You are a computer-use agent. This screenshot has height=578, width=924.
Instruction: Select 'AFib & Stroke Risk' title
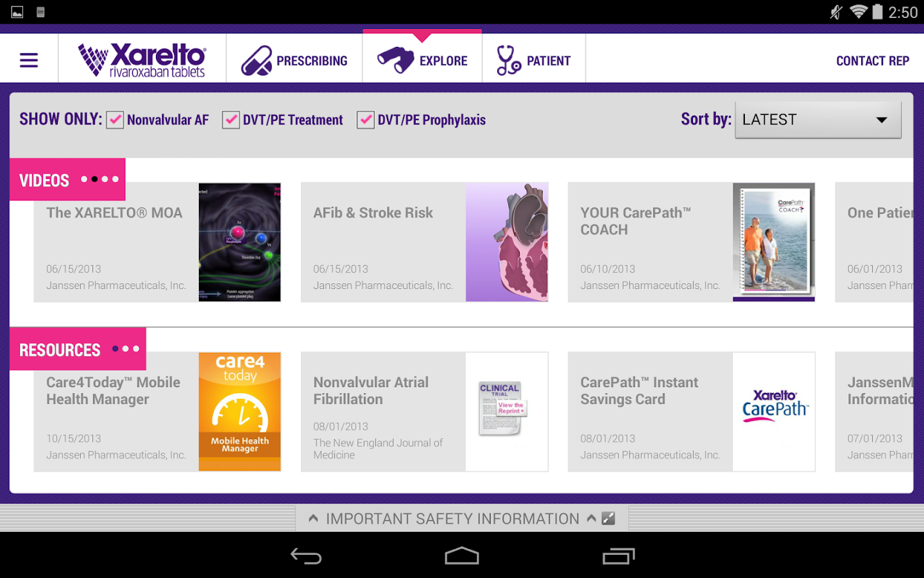coord(373,213)
